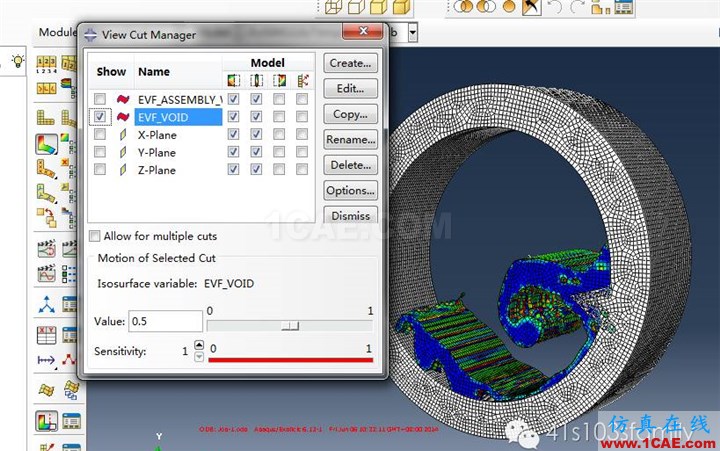The height and width of the screenshot is (451, 720).
Task: Click the isosurface Value slider handle
Action: (x=290, y=326)
